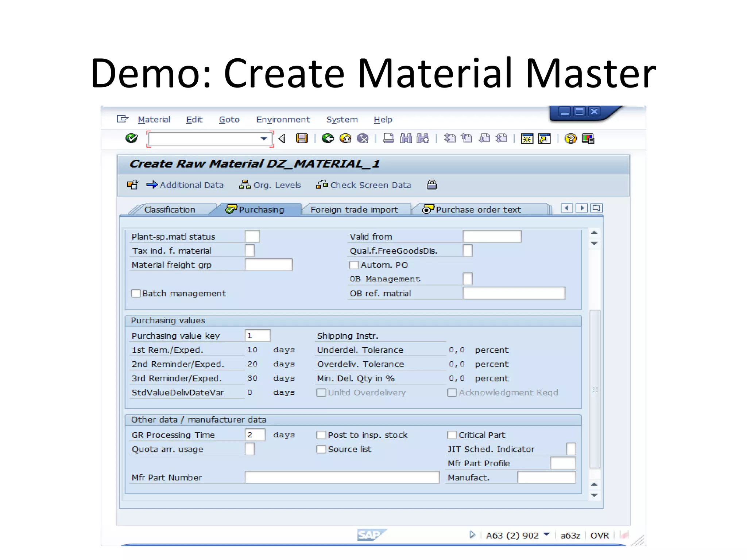This screenshot has width=747, height=560.
Task: Click the OB ref. matrial field
Action: 514,293
